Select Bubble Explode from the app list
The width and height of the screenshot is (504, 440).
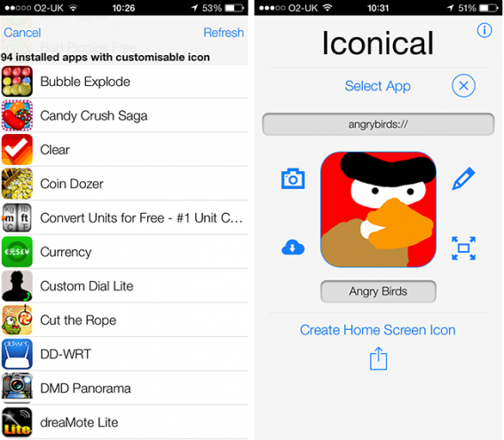pyautogui.click(x=124, y=82)
